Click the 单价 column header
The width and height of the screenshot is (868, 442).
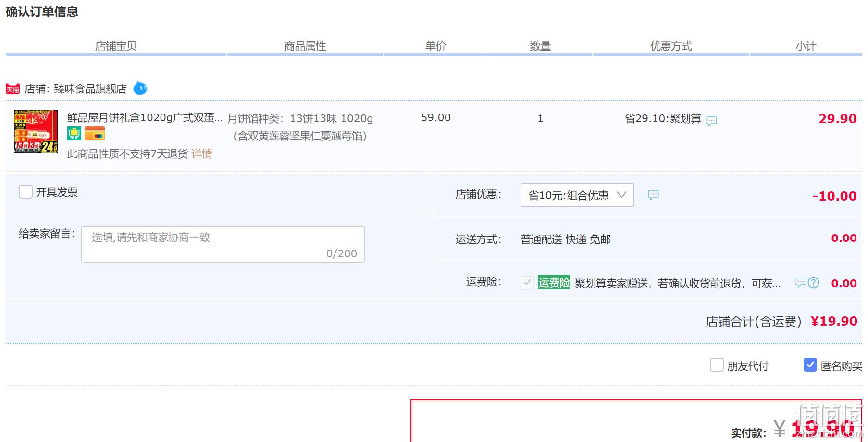tap(436, 46)
